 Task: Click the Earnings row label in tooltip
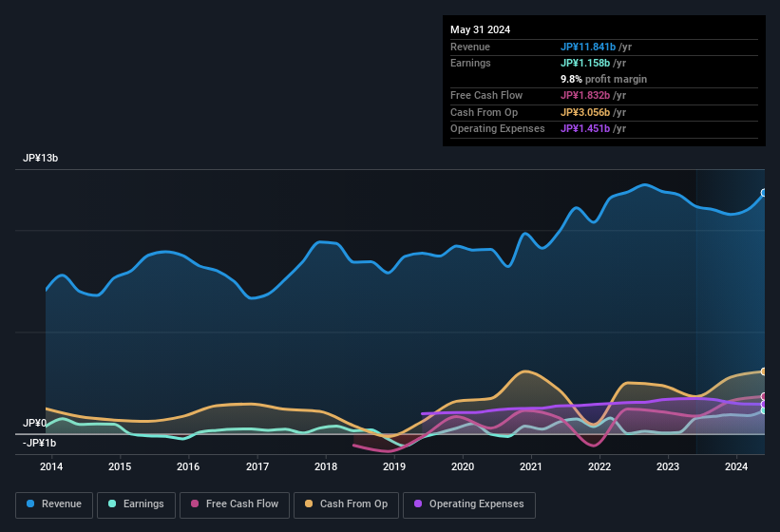point(470,63)
